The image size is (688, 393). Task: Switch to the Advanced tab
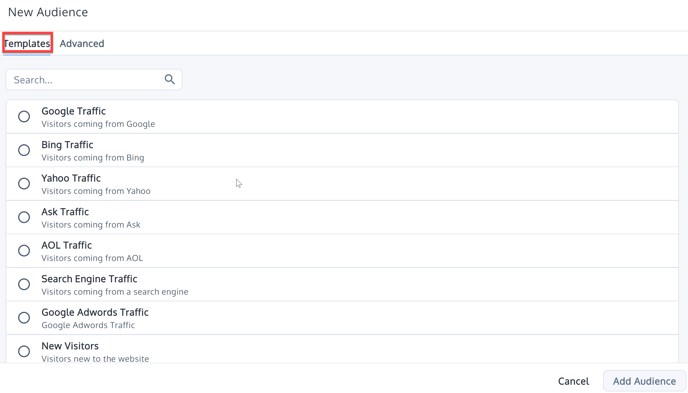tap(82, 43)
